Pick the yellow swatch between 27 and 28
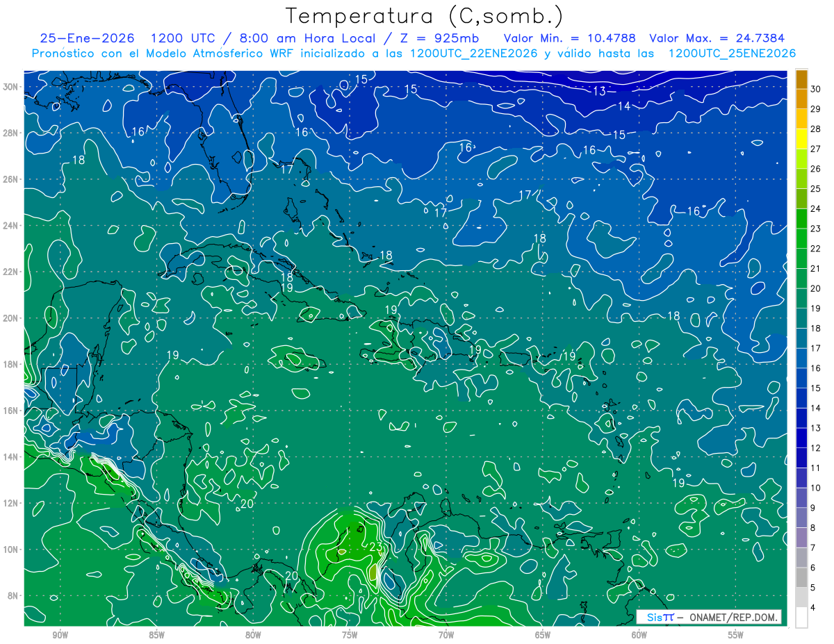Viewport: 834px width, 644px height. 801,139
